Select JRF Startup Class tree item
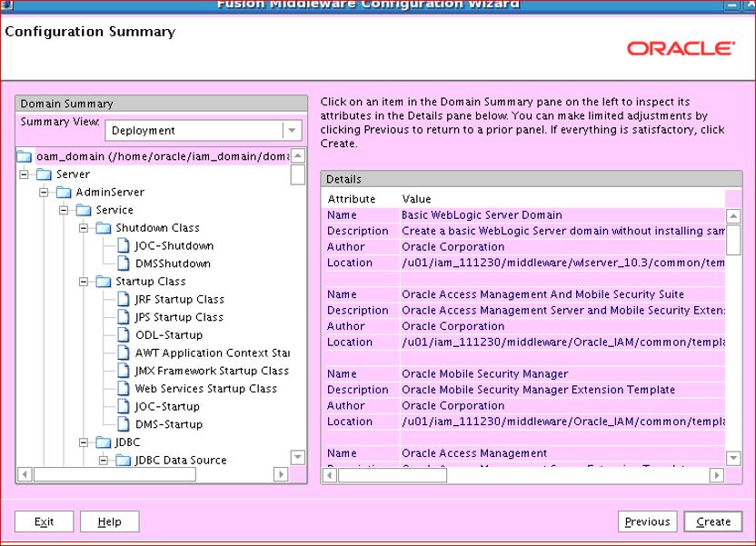Image resolution: width=756 pixels, height=546 pixels. tap(179, 299)
